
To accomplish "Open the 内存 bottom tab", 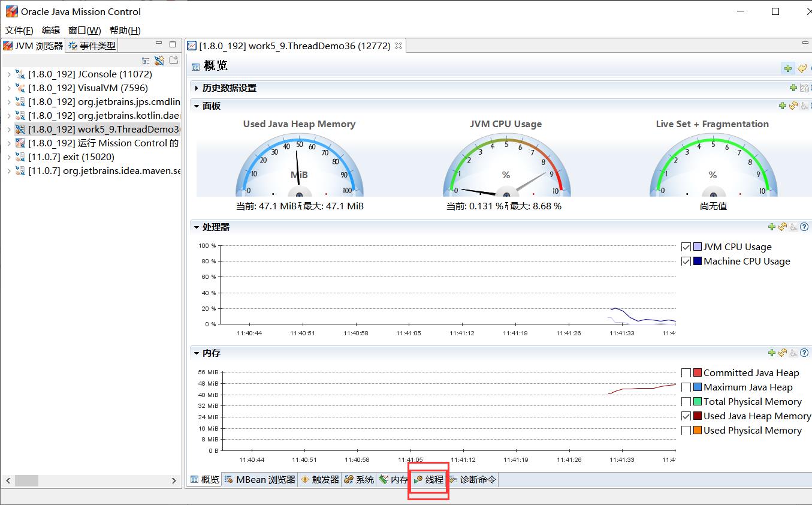I will [x=394, y=480].
